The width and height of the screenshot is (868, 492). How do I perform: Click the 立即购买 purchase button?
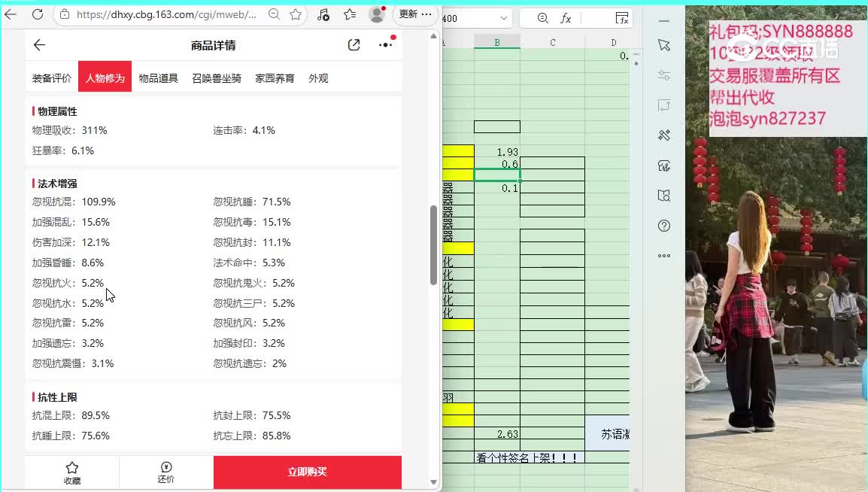307,472
